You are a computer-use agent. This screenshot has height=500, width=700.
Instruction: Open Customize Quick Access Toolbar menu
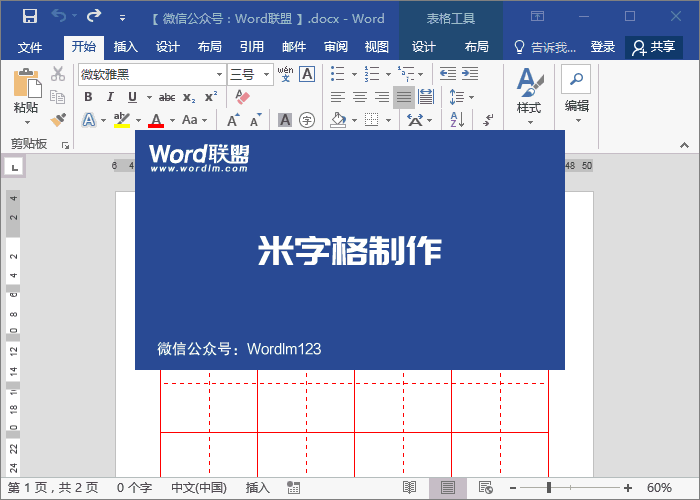tap(122, 18)
